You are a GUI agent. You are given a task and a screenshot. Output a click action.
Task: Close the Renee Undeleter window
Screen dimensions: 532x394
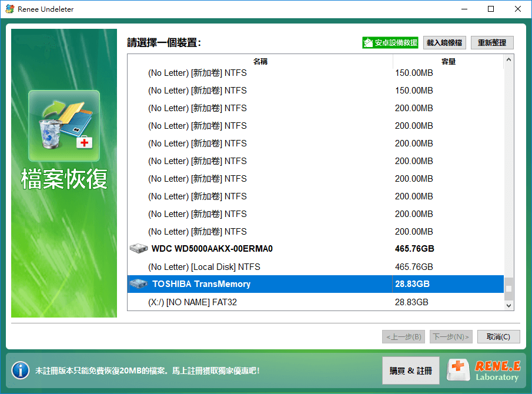pyautogui.click(x=518, y=9)
